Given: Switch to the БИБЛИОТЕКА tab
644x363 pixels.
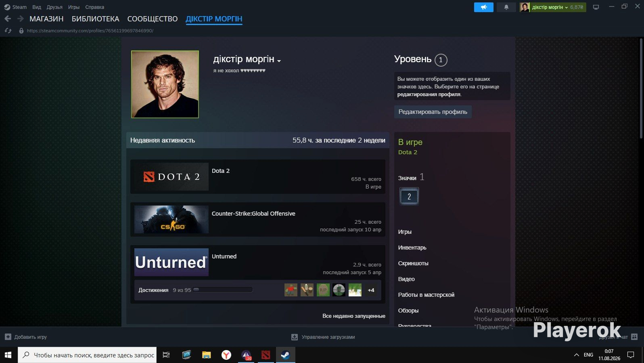Looking at the screenshot, I should 96,19.
